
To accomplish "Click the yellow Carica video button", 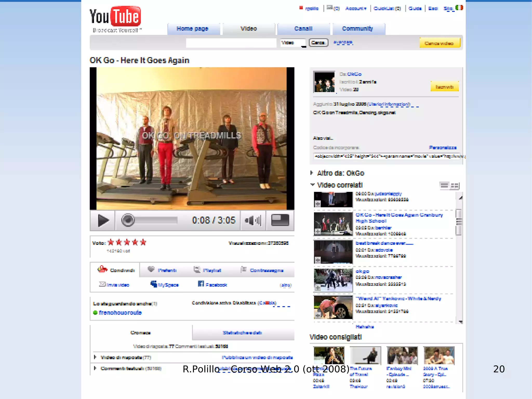I will 440,43.
